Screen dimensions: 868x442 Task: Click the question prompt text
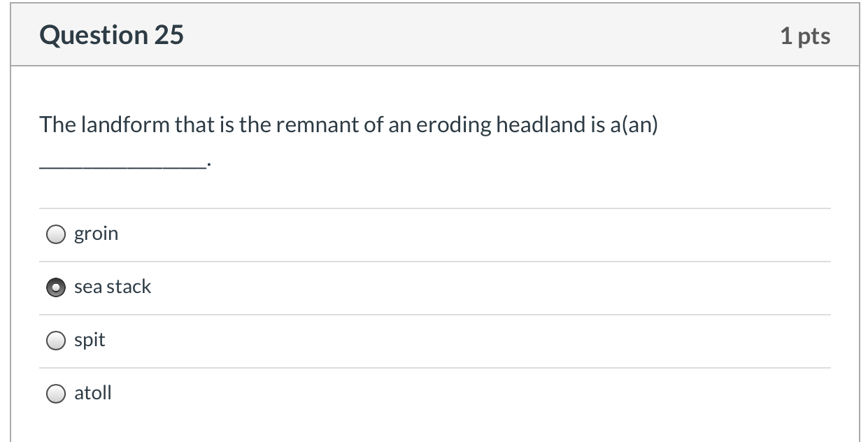(x=348, y=124)
